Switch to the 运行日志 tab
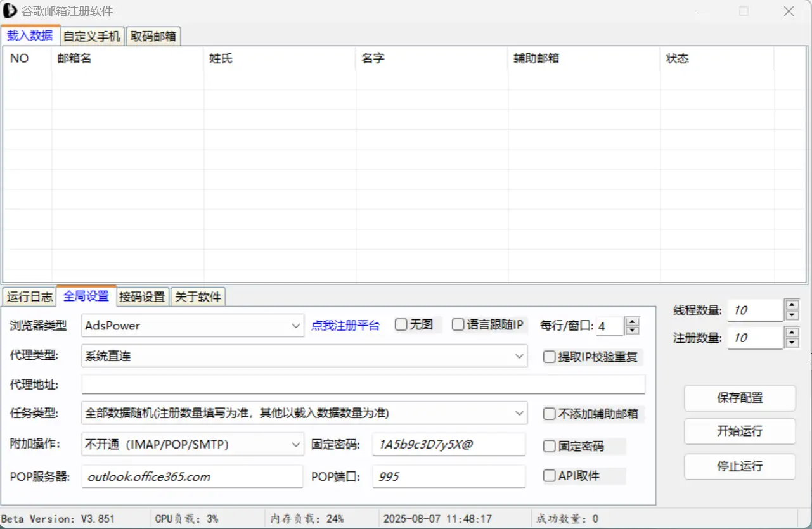Viewport: 812px width, 529px height. [x=29, y=296]
